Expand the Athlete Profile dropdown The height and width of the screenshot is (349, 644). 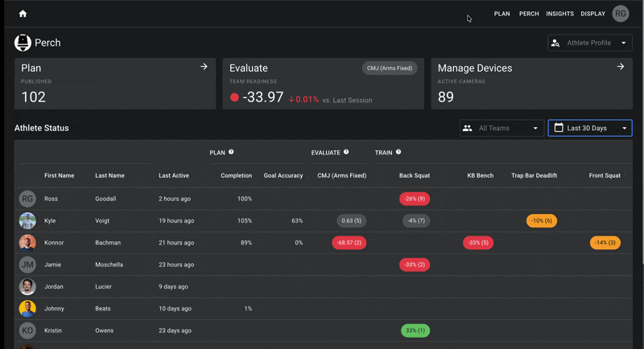[x=590, y=43]
